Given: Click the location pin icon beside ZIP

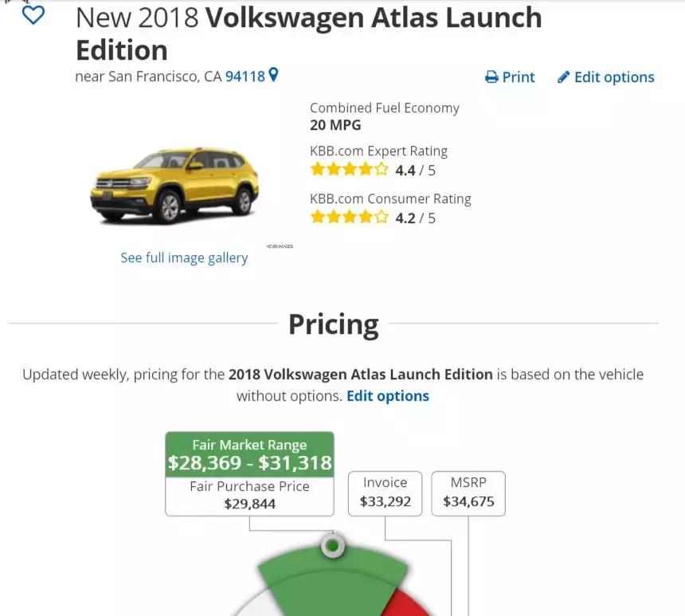Looking at the screenshot, I should click(x=274, y=76).
